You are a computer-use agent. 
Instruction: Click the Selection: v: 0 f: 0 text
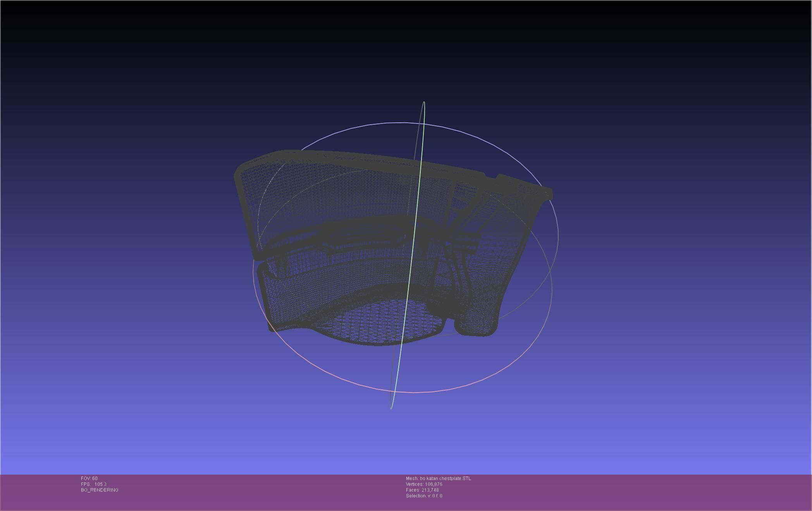tap(424, 496)
